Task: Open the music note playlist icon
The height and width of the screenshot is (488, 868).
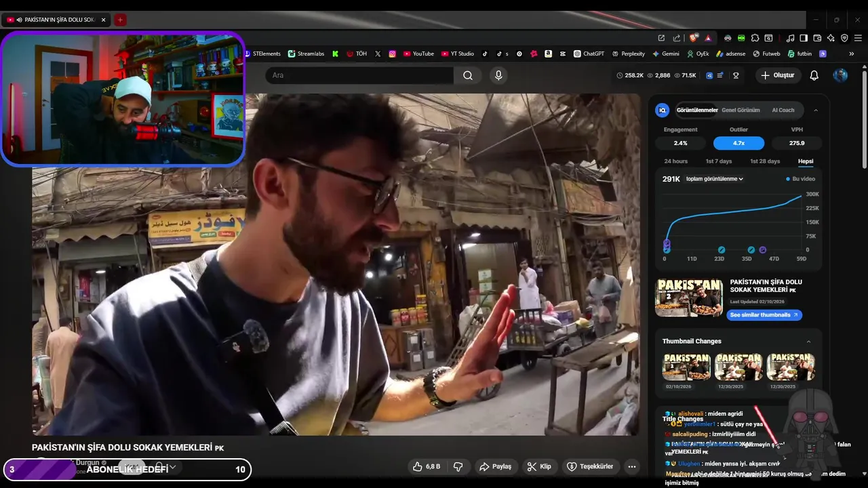Action: pos(790,38)
